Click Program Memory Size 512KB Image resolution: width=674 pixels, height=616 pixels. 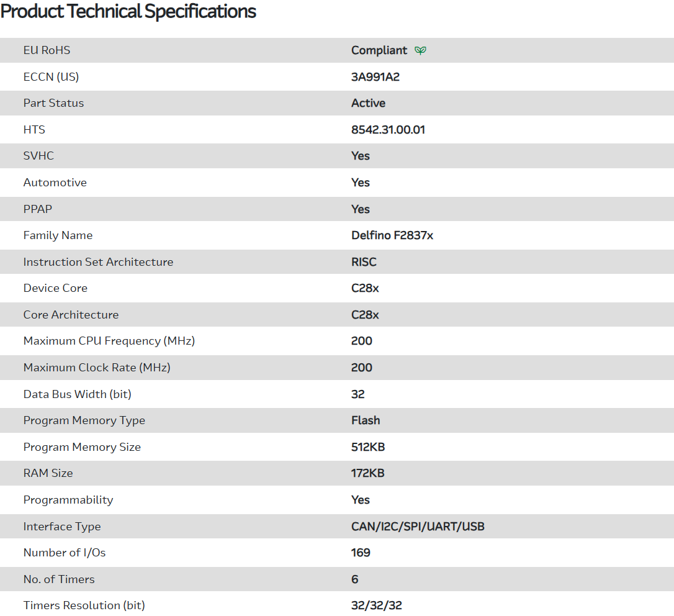(x=368, y=447)
